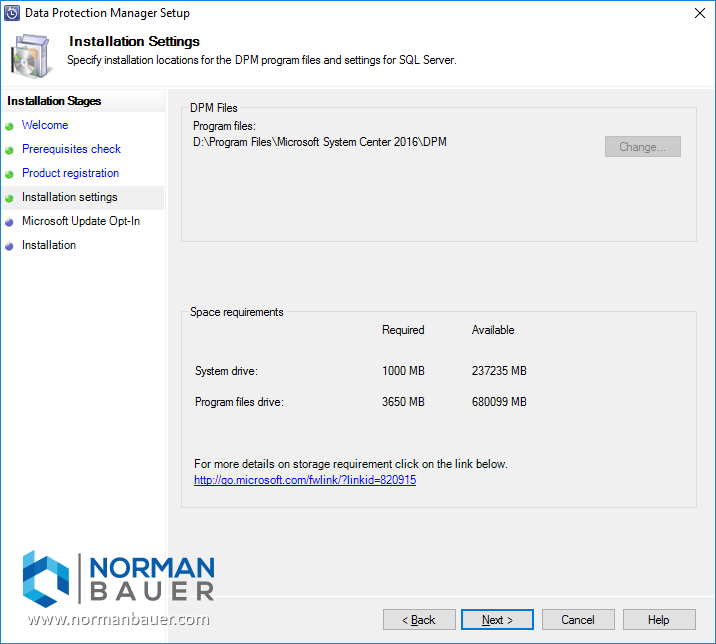716x644 pixels.
Task: Click the grayed-out Change... button
Action: click(642, 147)
